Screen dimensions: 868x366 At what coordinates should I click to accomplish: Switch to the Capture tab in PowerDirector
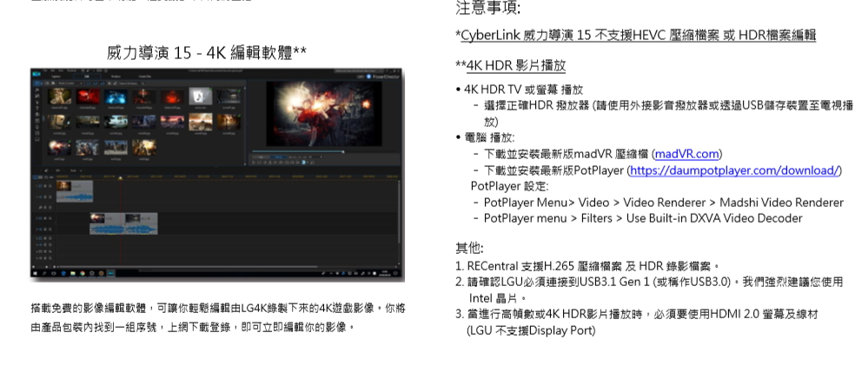click(x=56, y=77)
